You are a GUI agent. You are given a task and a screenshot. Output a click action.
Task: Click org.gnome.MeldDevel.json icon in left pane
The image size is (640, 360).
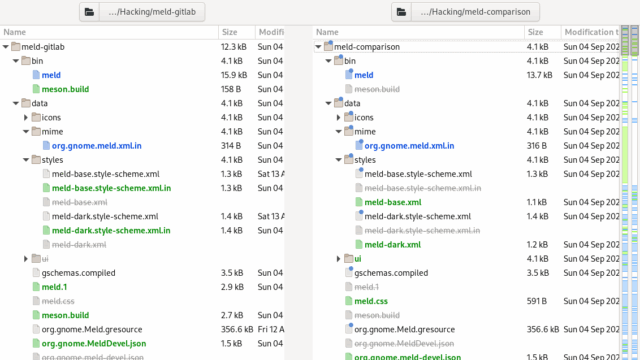[36, 343]
